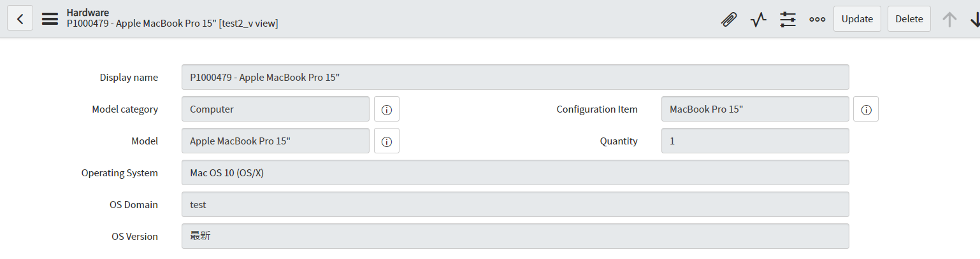Screen dimensions: 980x259
Task: Go to previous record up arrow
Action: point(949,19)
